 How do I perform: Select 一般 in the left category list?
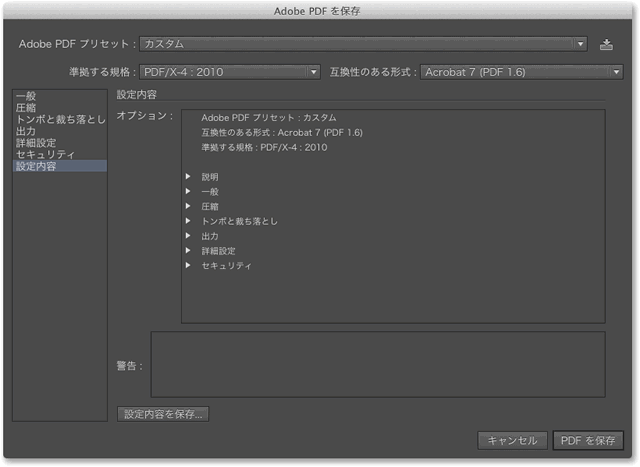pos(26,96)
